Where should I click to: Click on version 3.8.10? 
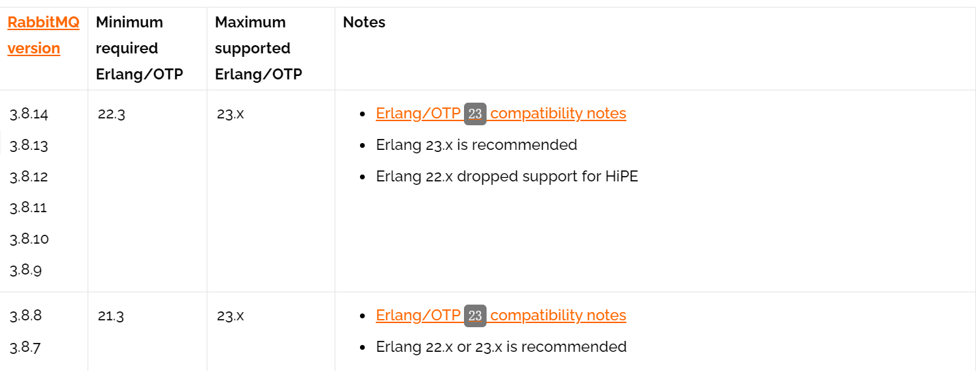pos(29,239)
